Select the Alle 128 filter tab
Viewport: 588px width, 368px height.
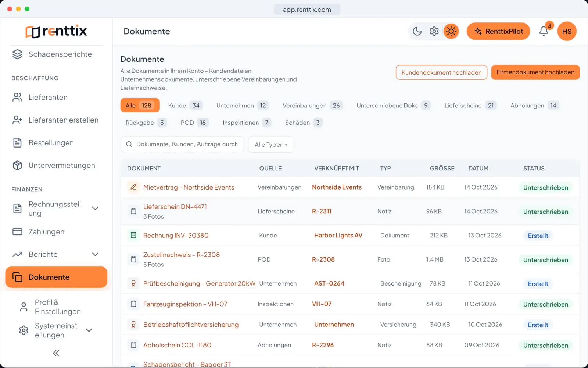coord(140,105)
